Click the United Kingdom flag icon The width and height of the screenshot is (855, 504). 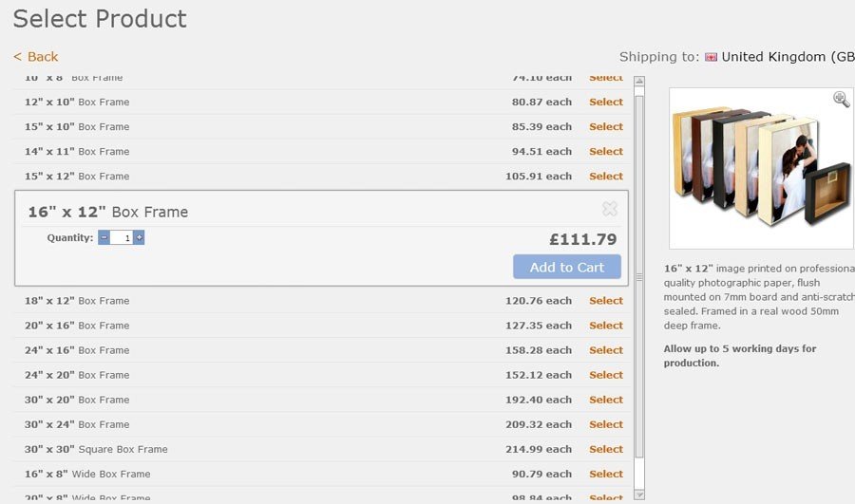pos(711,57)
